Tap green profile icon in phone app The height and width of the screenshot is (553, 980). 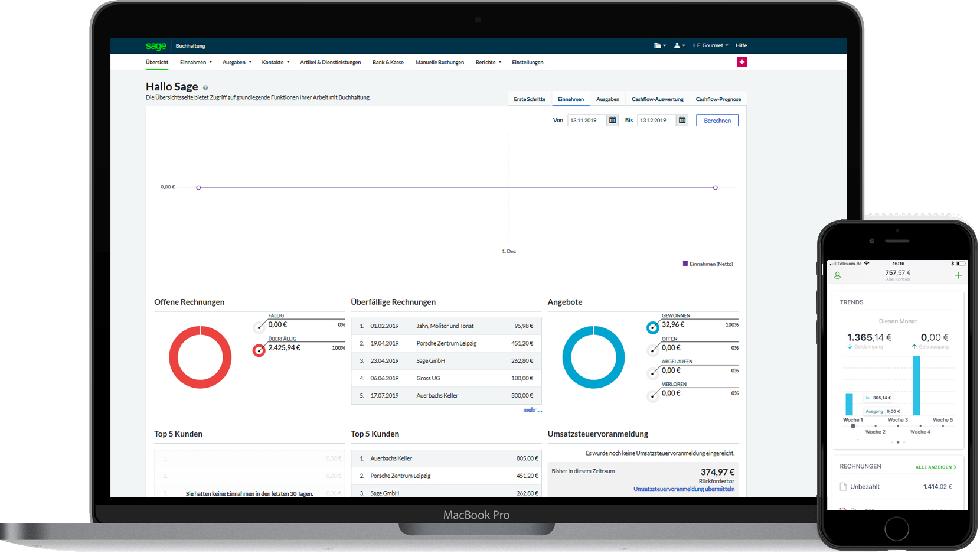(x=837, y=275)
